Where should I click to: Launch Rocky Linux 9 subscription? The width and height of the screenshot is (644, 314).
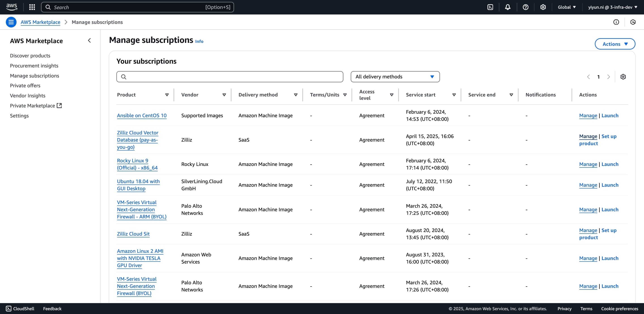click(610, 164)
